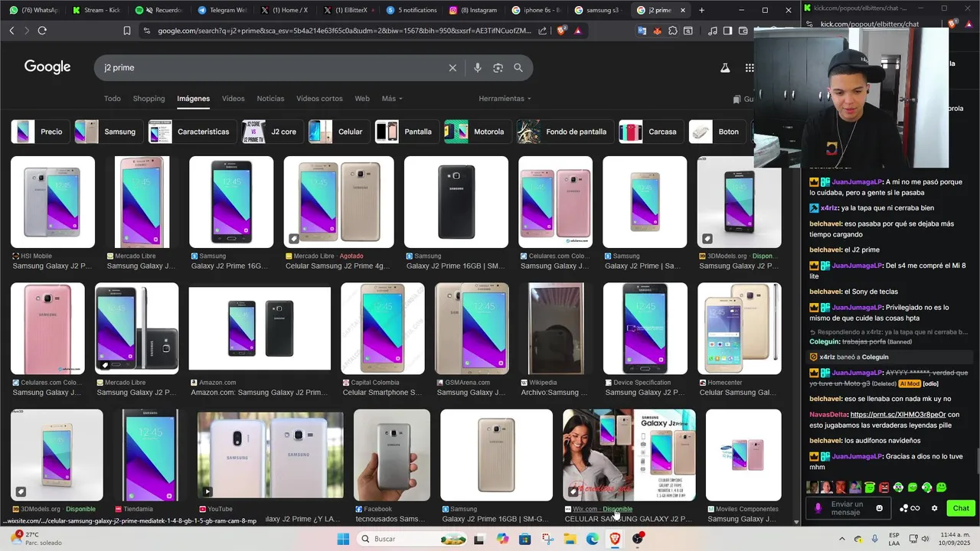Select the Pantalla filter chip
Viewport: 980px width, 551px height.
(x=407, y=132)
